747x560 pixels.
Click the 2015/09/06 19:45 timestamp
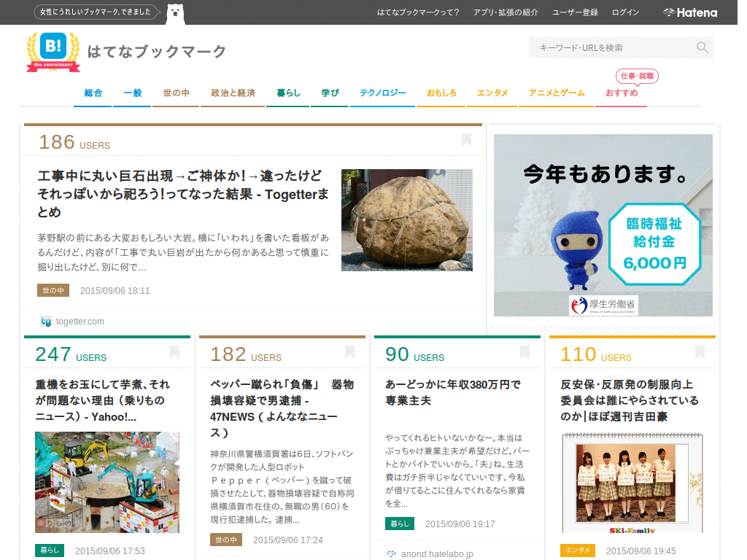[640, 551]
